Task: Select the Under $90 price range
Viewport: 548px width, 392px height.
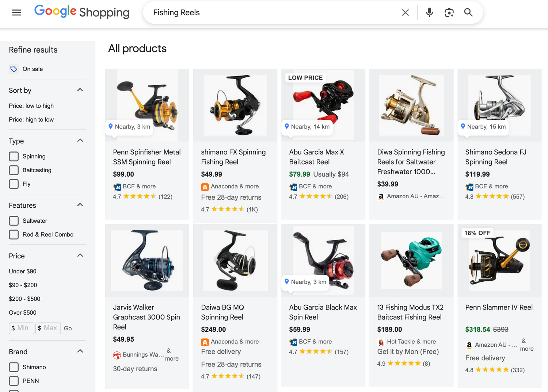Action: click(x=23, y=271)
